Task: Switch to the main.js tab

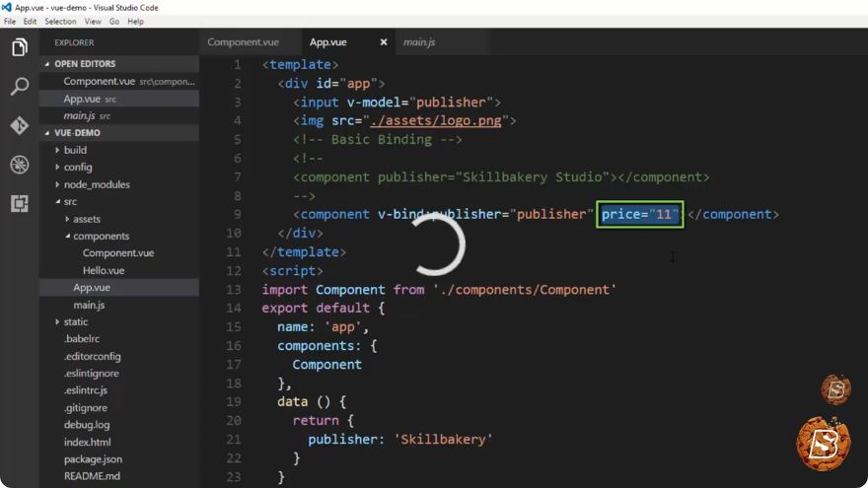Action: point(419,42)
